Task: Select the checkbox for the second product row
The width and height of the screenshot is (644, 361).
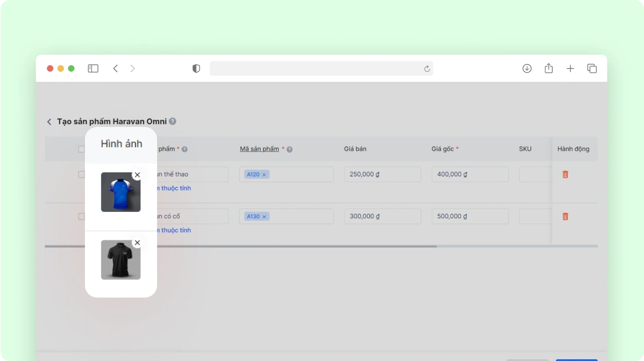Action: point(81,217)
